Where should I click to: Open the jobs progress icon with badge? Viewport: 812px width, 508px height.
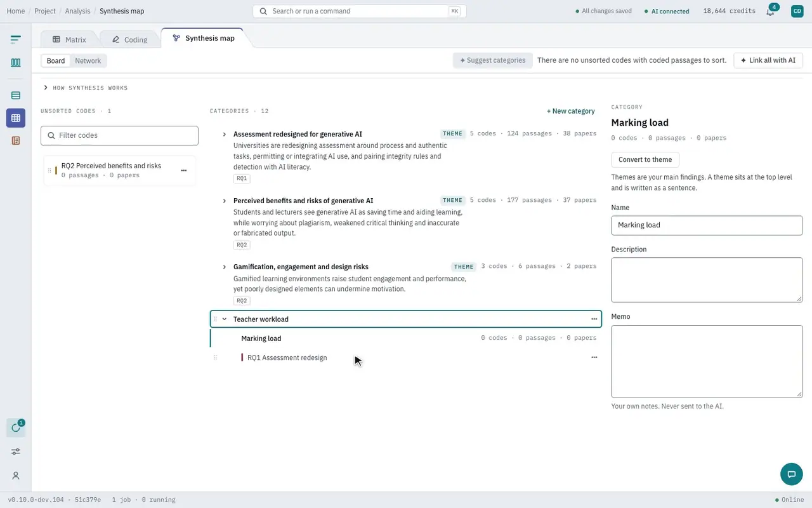(x=16, y=427)
